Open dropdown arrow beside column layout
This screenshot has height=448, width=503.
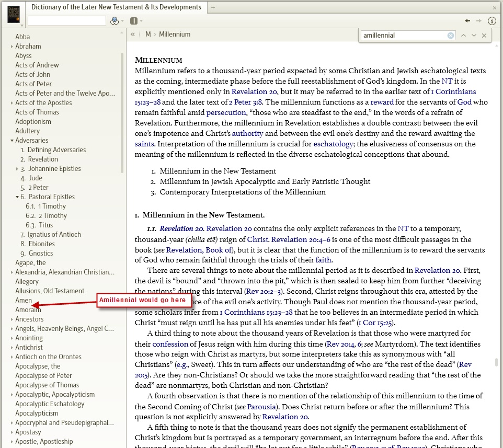pos(141,21)
